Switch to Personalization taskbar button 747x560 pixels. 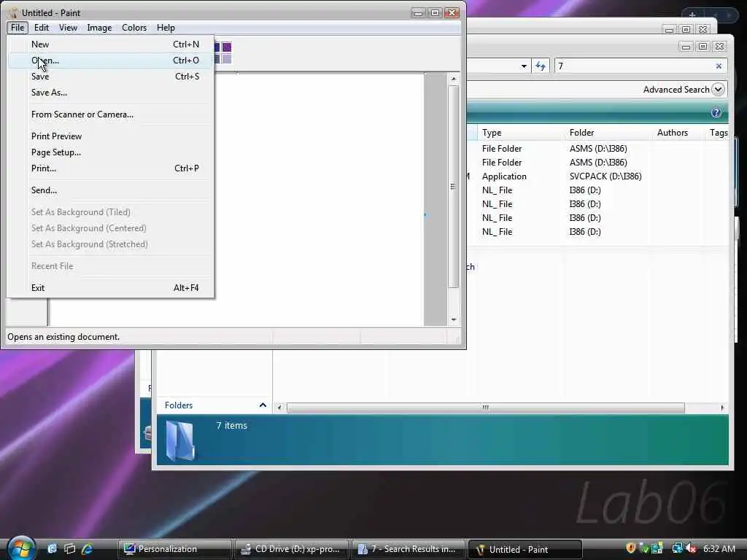(174, 549)
